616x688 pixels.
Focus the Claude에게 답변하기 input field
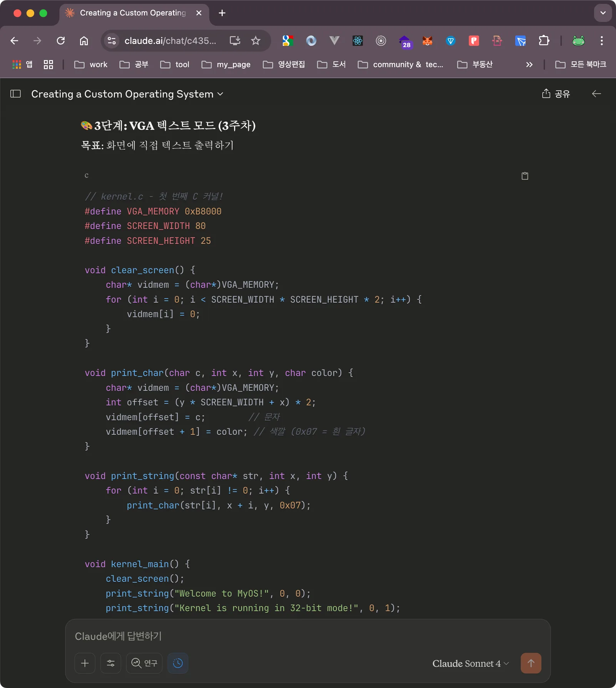pyautogui.click(x=308, y=636)
